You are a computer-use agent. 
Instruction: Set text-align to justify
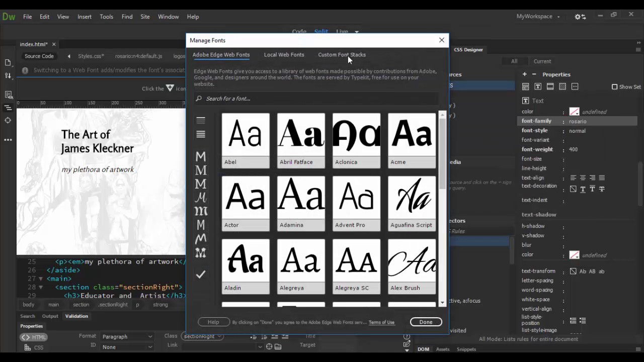(602, 178)
